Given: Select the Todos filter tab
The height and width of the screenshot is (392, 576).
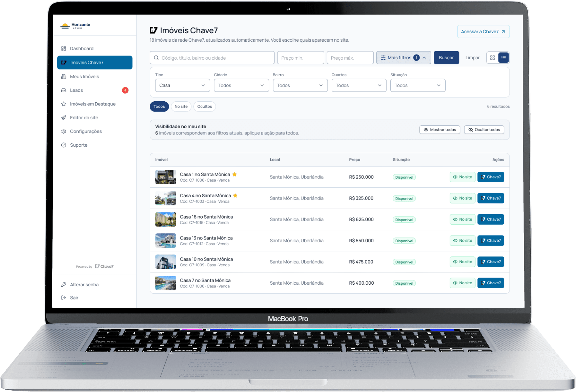Looking at the screenshot, I should [x=159, y=106].
